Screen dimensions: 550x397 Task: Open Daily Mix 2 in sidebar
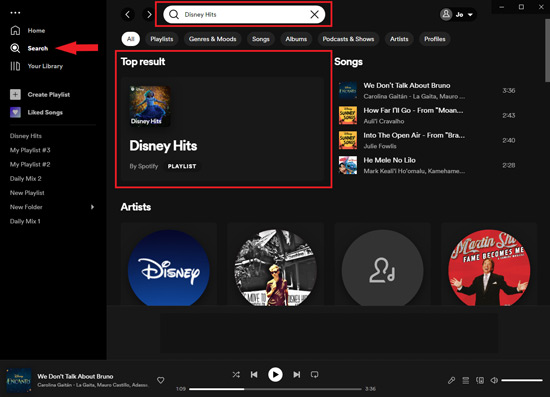click(26, 179)
